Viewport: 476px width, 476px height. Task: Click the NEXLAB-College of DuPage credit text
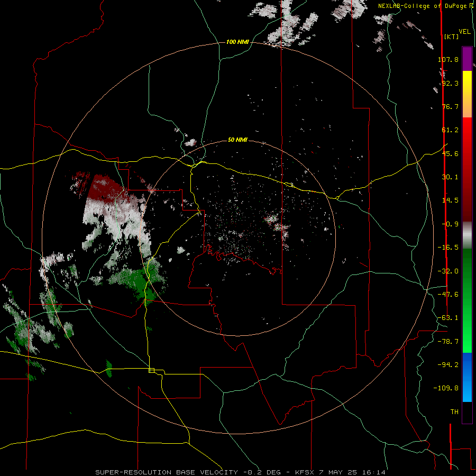coord(426,6)
